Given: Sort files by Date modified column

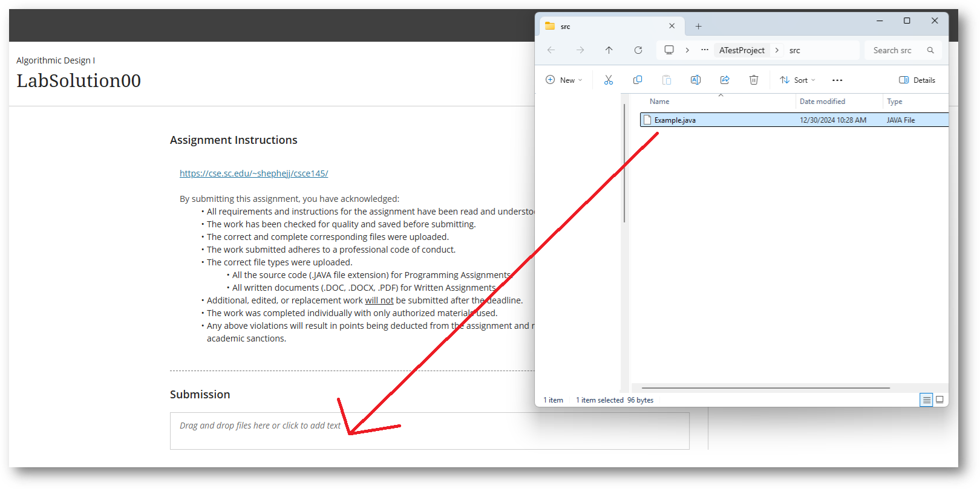Looking at the screenshot, I should coord(822,102).
